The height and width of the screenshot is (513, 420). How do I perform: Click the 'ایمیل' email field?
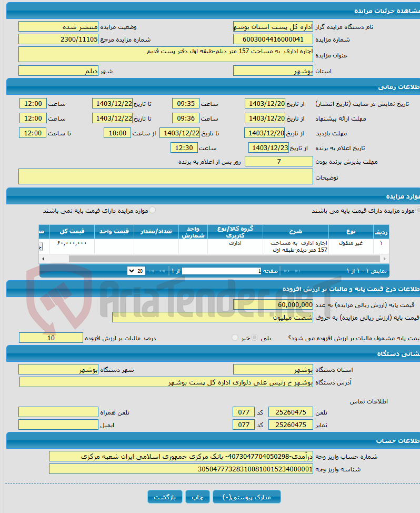pyautogui.click(x=58, y=425)
